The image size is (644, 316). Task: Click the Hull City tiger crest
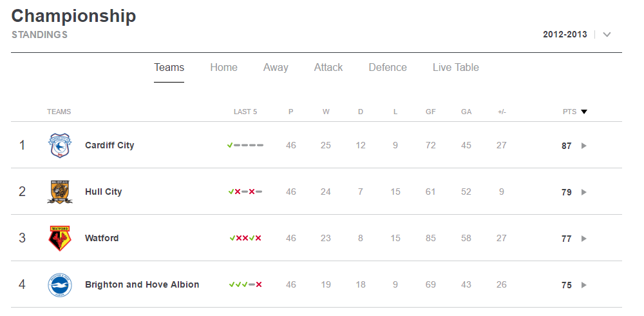(x=60, y=192)
